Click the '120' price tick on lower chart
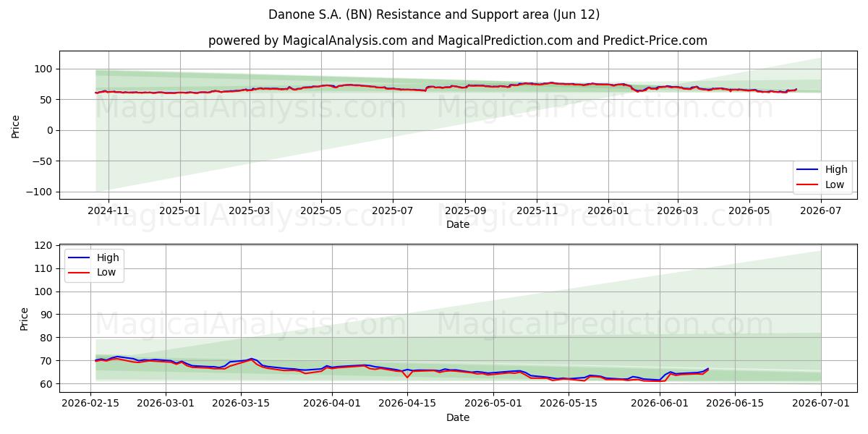This screenshot has width=868, height=434. pyautogui.click(x=45, y=245)
